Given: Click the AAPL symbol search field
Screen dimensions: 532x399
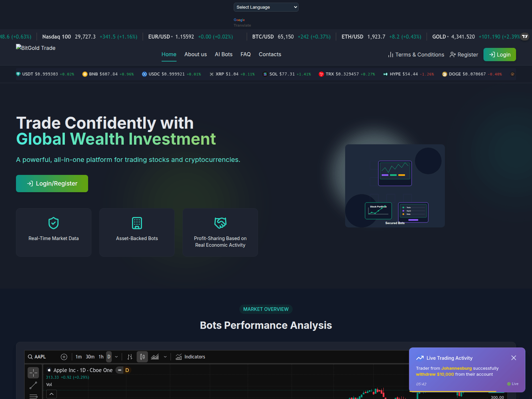Looking at the screenshot, I should point(40,357).
